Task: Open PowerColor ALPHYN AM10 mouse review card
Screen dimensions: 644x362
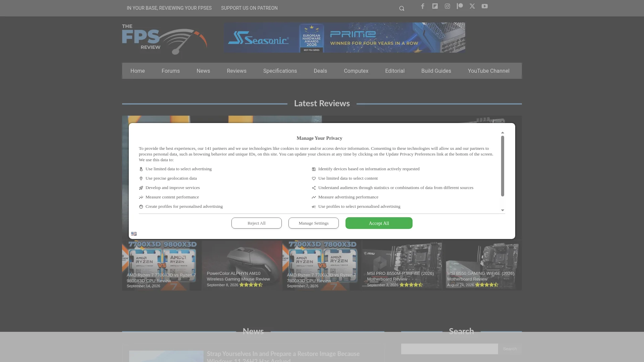Action: tap(242, 265)
